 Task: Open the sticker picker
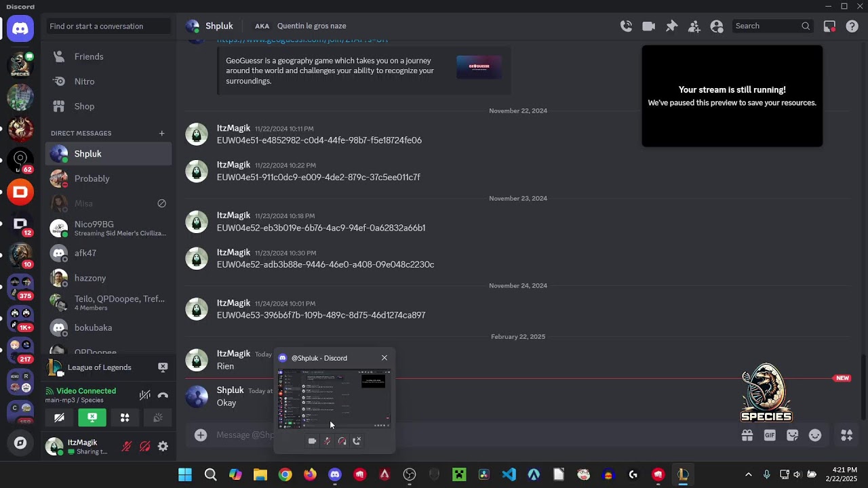(792, 435)
